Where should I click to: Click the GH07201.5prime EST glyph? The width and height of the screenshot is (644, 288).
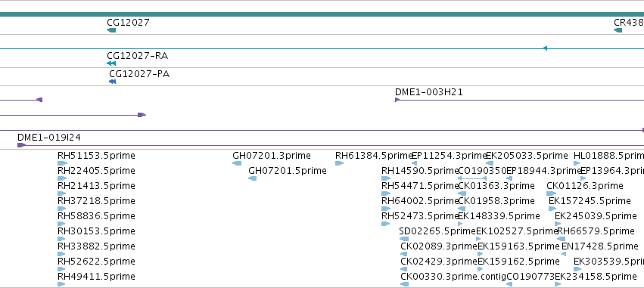point(252,178)
